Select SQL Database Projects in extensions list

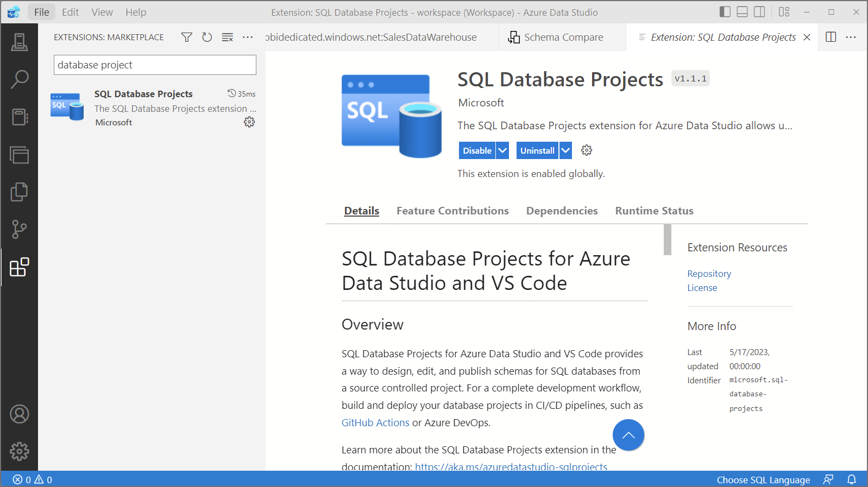pos(152,108)
